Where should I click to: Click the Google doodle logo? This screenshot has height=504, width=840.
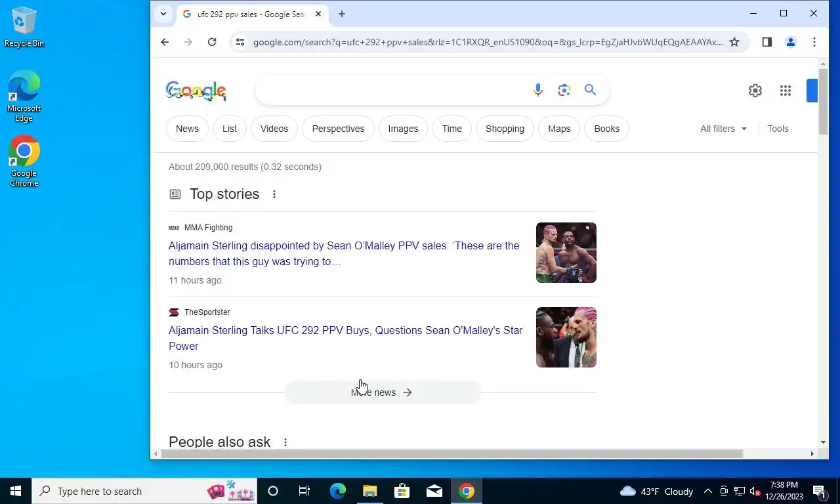click(196, 91)
